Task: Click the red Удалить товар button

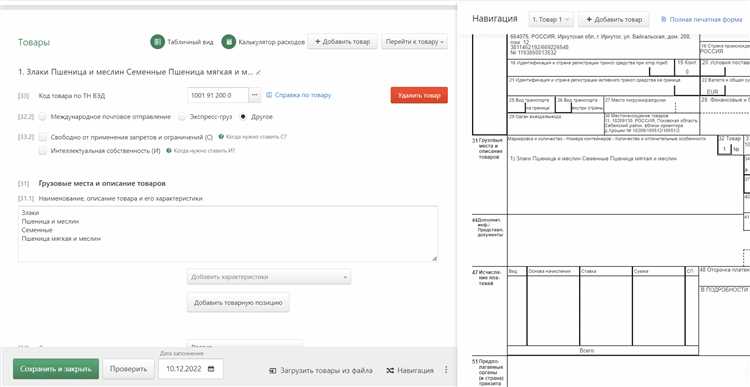Action: point(419,95)
